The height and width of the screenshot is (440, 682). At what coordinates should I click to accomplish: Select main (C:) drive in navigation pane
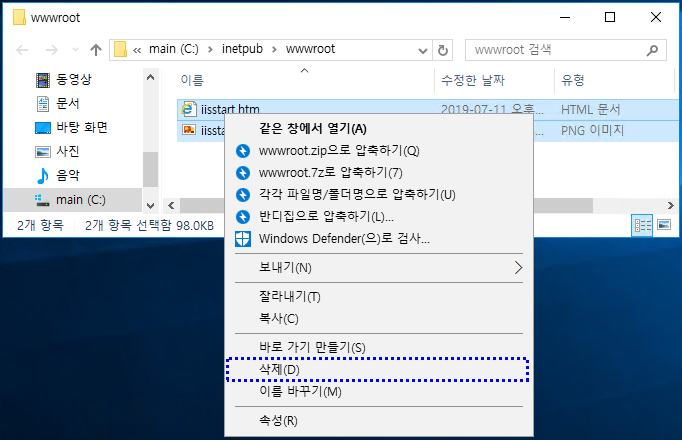pyautogui.click(x=73, y=200)
